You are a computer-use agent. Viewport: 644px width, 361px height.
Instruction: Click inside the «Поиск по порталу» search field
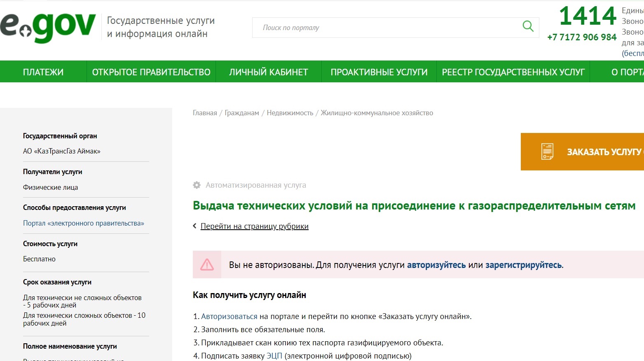click(x=371, y=27)
